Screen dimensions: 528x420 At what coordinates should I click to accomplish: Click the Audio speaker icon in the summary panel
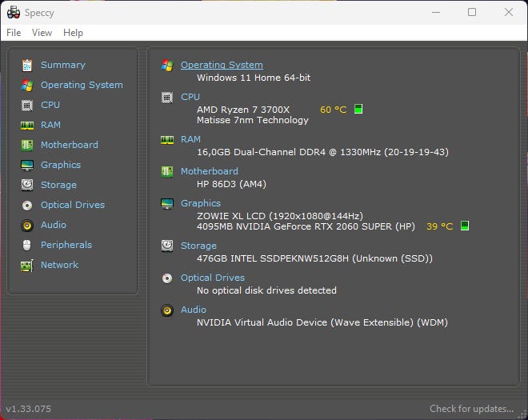(167, 310)
